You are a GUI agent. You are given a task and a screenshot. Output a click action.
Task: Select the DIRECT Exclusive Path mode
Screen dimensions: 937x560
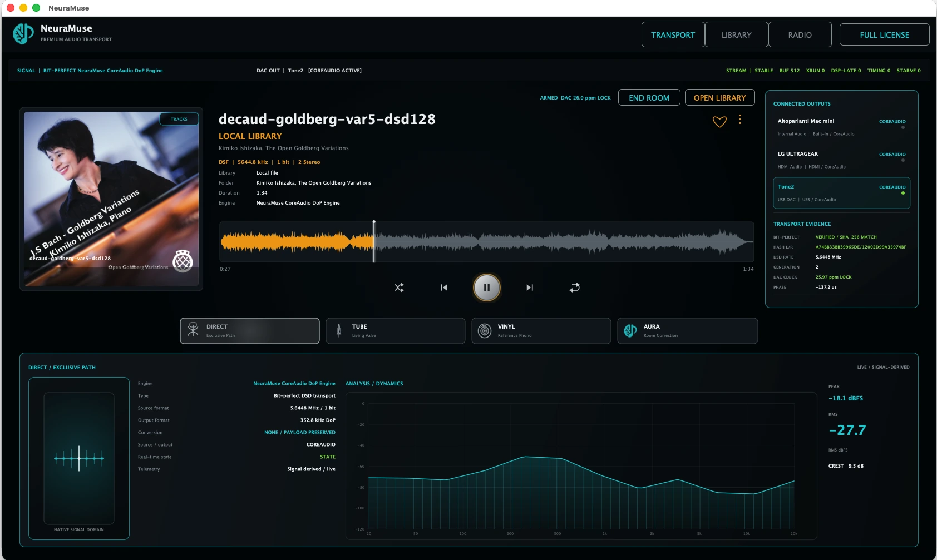coord(250,331)
